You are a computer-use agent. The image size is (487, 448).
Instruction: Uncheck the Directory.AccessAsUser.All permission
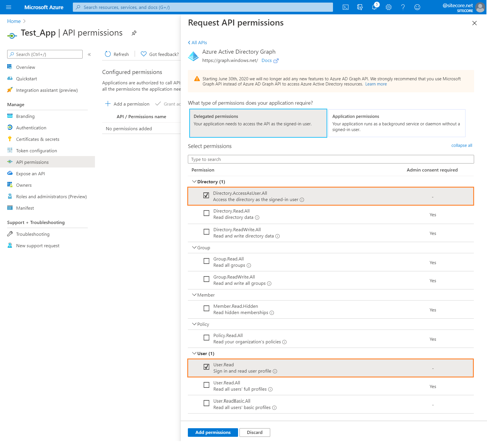tap(206, 195)
